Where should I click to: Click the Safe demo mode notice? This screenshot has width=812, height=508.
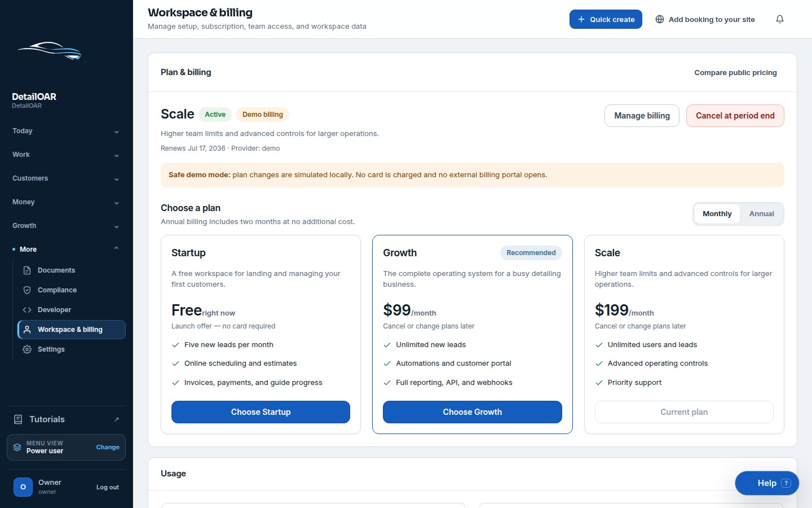(472, 175)
